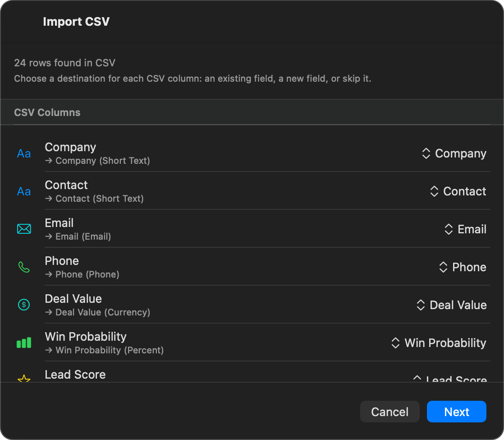Click the 'Import CSV' dialog title

pos(76,22)
